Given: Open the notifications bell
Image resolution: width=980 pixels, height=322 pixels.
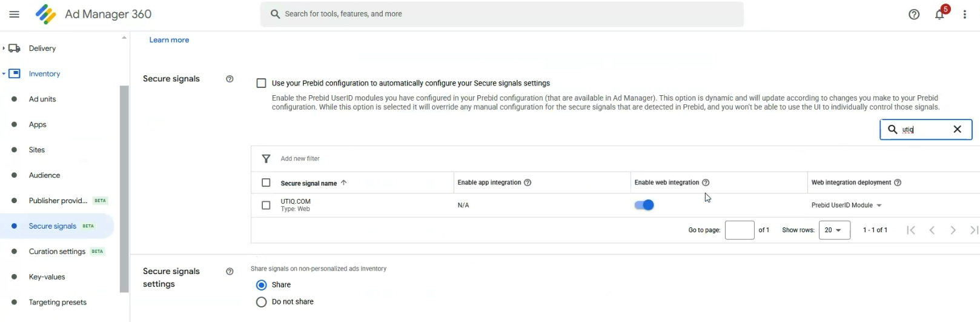Looking at the screenshot, I should (939, 15).
